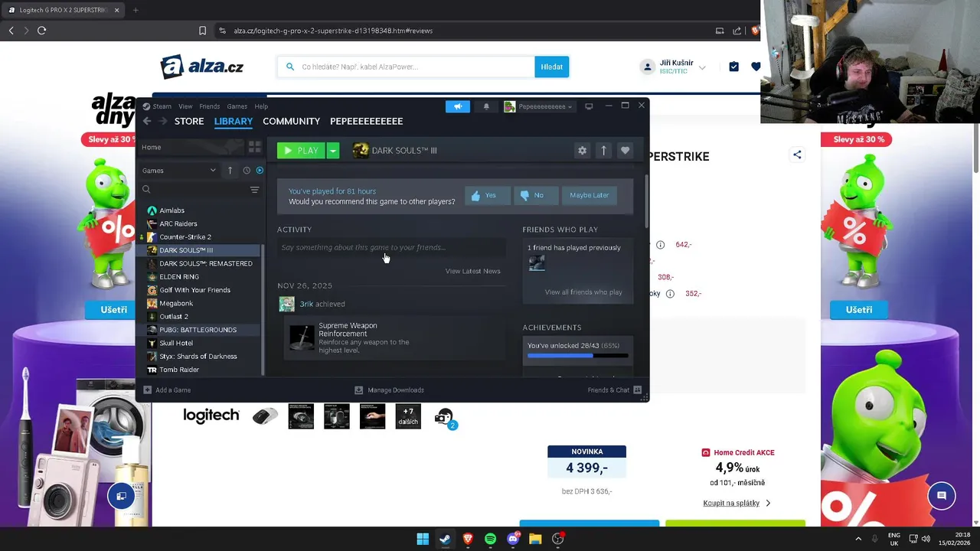
Task: Switch to the COMMUNITY tab
Action: [x=291, y=121]
